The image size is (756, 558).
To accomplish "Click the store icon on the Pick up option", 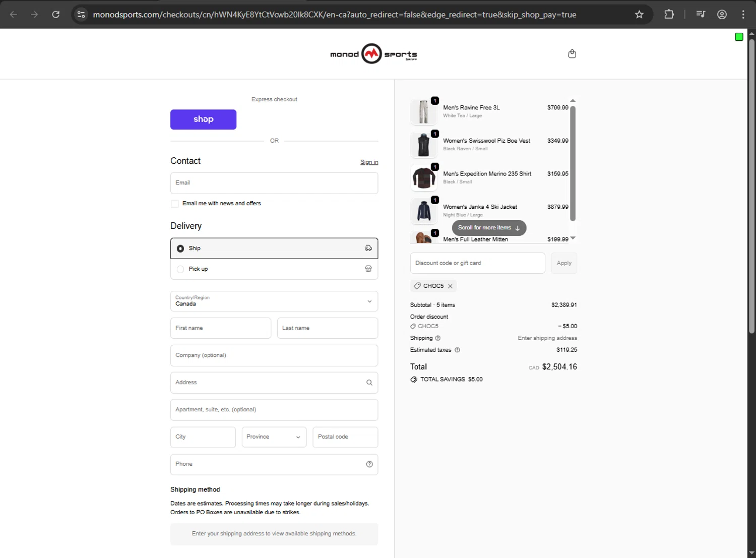I will [368, 269].
